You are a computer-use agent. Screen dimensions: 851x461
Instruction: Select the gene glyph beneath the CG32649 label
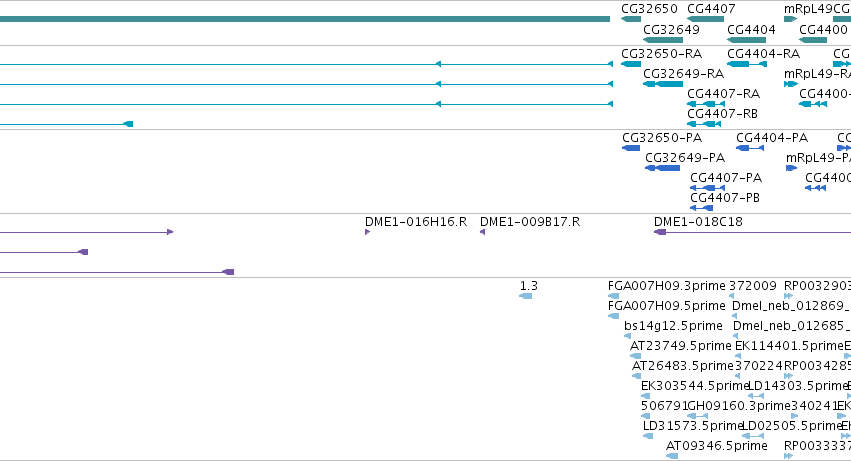point(663,40)
